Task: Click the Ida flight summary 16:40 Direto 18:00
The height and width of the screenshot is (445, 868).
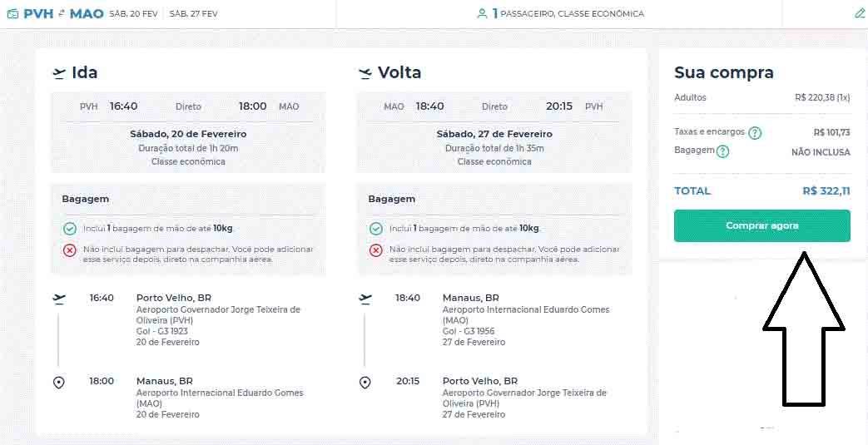Action: tap(188, 106)
